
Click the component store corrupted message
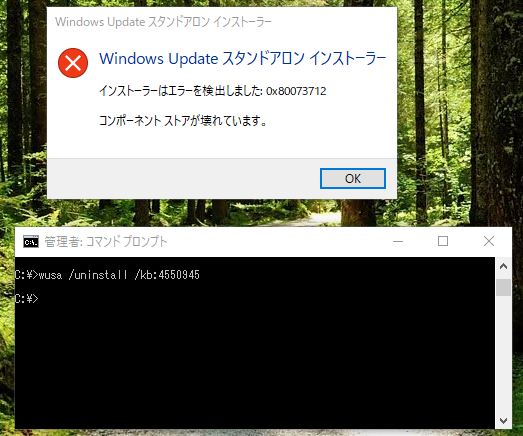(x=183, y=120)
